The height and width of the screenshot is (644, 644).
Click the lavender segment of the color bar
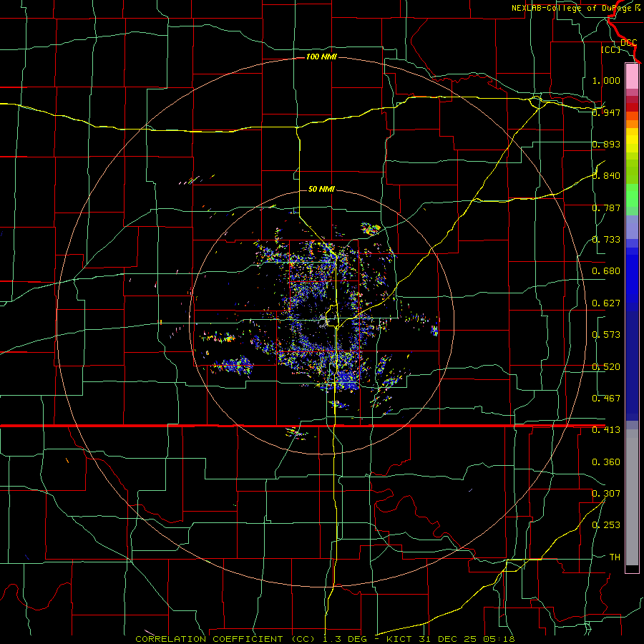[x=632, y=227]
